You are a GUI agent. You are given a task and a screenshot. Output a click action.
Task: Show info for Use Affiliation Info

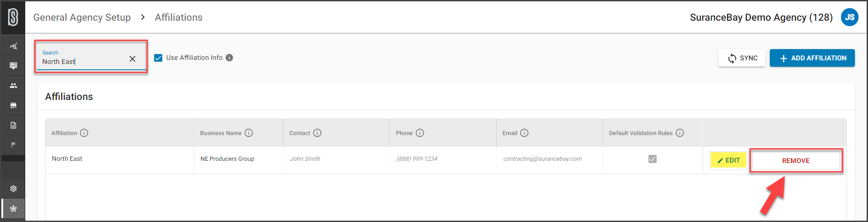(229, 58)
